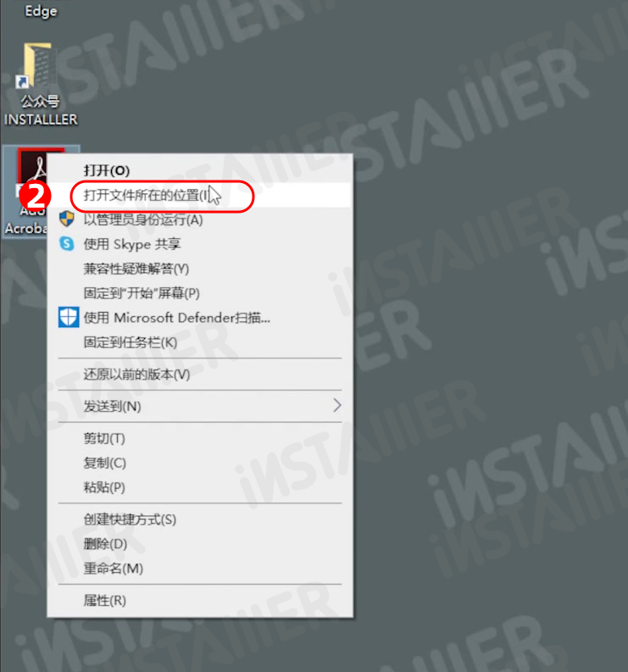This screenshot has width=628, height=672.
Task: Click the admin shield icon next to 以管理员身份运行
Action: (x=66, y=219)
